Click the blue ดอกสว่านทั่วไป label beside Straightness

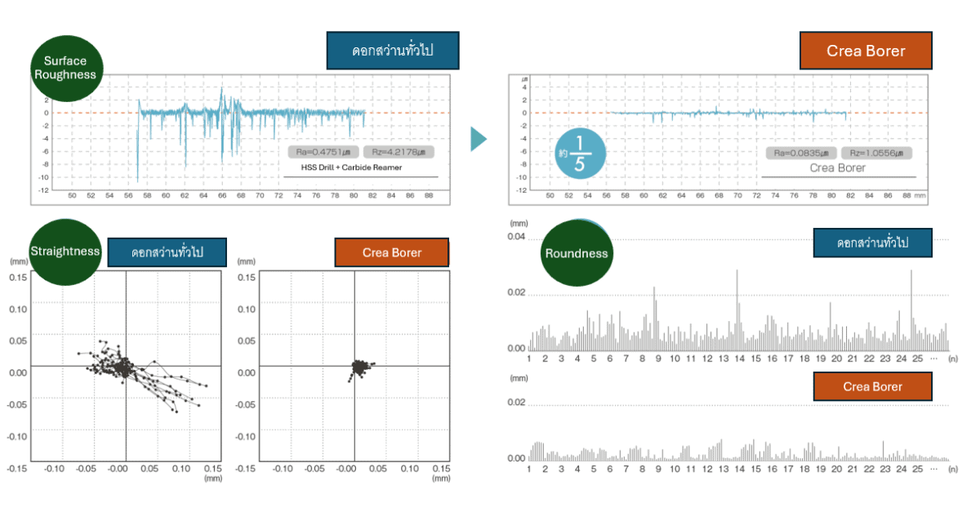(167, 252)
